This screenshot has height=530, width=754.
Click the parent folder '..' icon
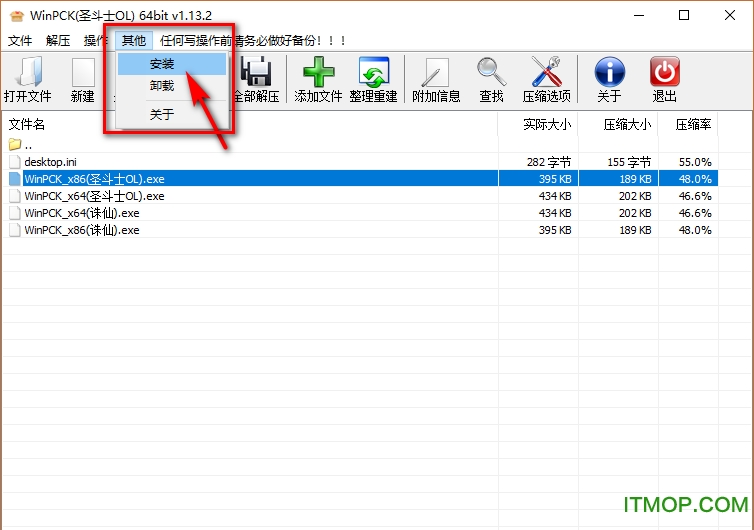[x=15, y=144]
